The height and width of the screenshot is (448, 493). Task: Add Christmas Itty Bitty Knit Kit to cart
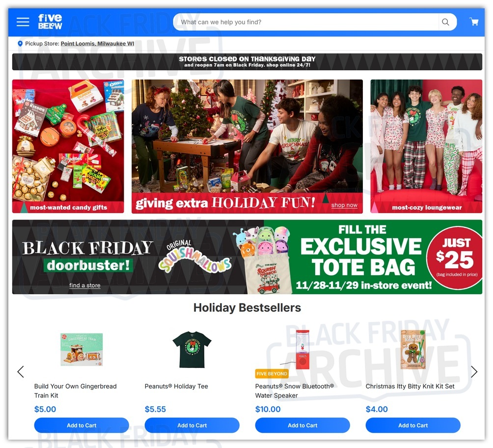click(x=413, y=425)
